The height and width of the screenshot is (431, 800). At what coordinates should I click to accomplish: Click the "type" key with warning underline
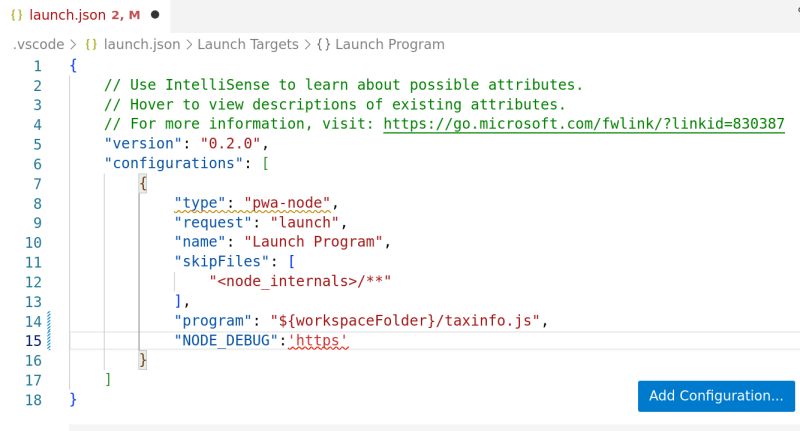pyautogui.click(x=200, y=203)
